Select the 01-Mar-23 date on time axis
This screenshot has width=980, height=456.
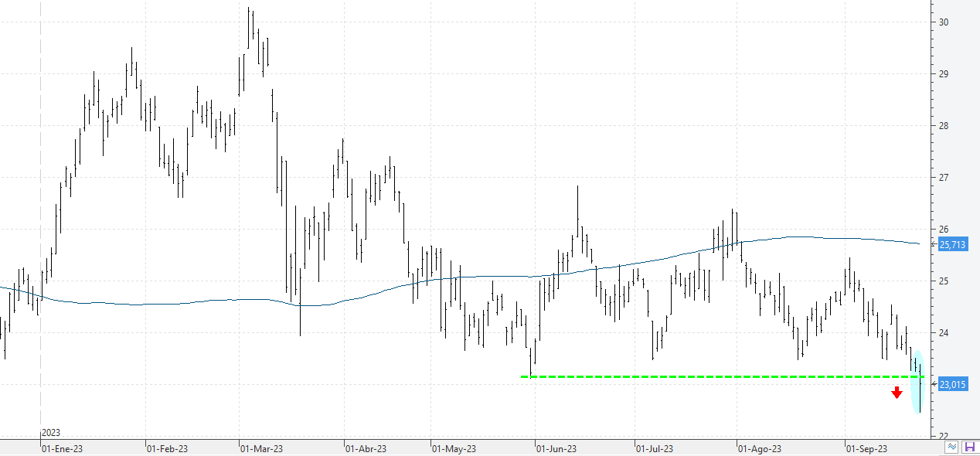260,448
